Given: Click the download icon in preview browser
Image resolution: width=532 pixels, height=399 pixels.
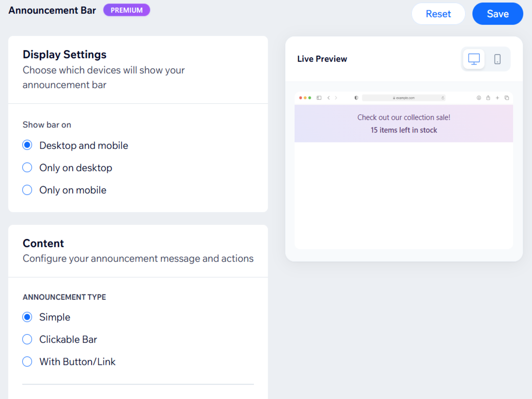Looking at the screenshot, I should (479, 98).
